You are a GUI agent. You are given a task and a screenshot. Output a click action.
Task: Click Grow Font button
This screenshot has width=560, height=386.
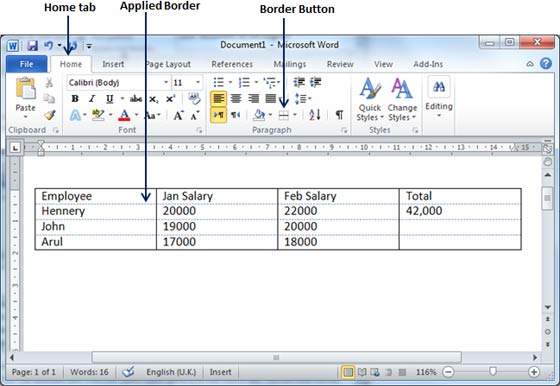[x=178, y=115]
